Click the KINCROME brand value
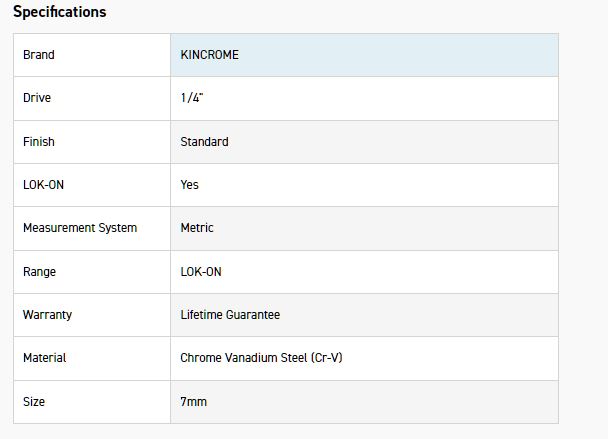608x439 pixels. coord(210,55)
